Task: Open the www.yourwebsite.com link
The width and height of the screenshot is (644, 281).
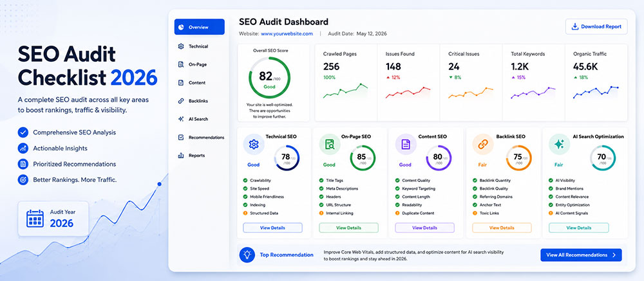Action: [287, 33]
